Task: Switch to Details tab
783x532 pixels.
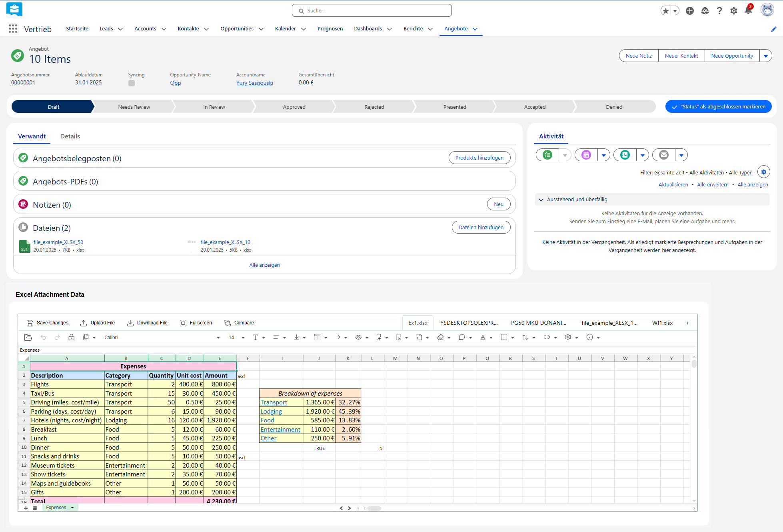Action: [70, 136]
